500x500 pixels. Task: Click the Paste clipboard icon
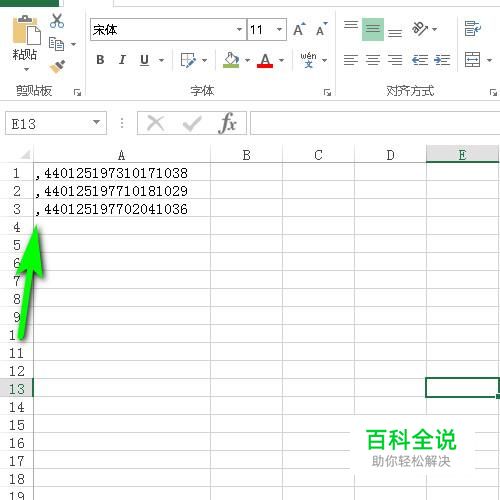(26, 30)
